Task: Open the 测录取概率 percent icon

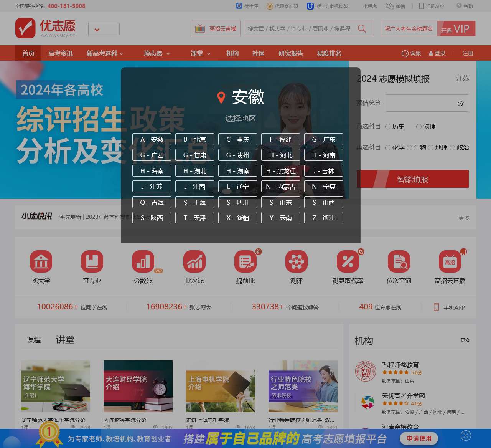Action: pos(348,262)
